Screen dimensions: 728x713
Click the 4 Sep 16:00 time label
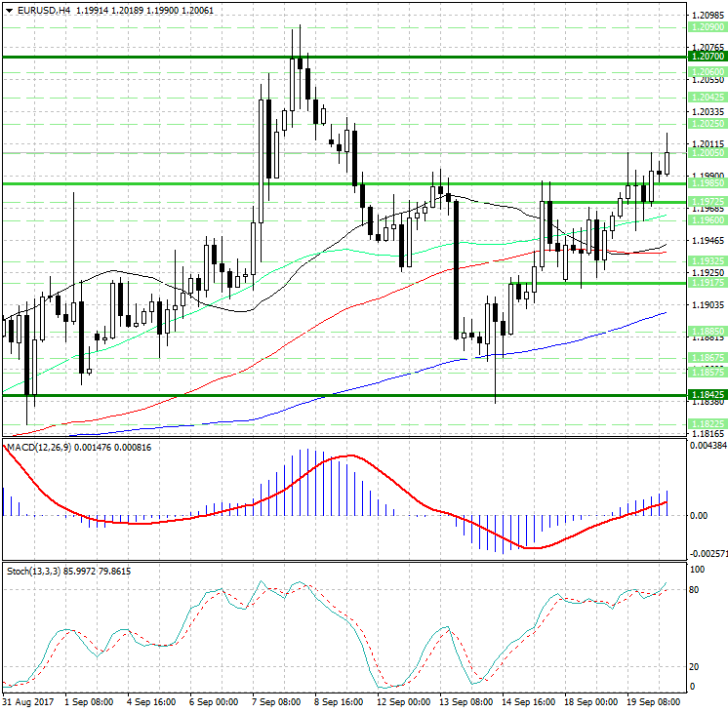click(151, 702)
